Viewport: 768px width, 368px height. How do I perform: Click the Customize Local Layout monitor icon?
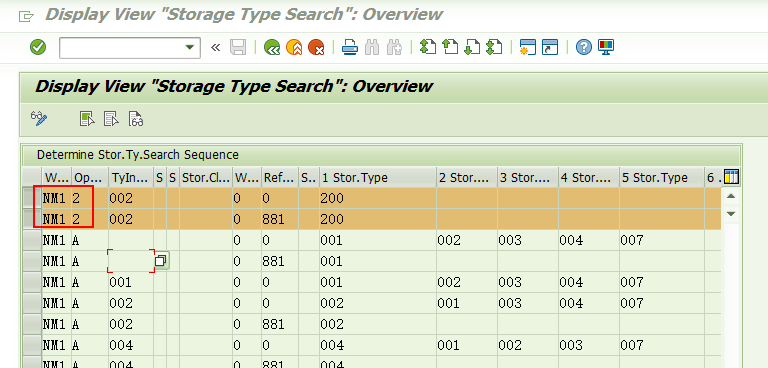point(606,48)
